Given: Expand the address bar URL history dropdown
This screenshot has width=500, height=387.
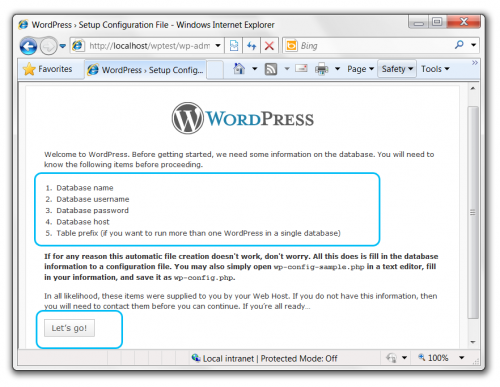Looking at the screenshot, I should click(218, 46).
